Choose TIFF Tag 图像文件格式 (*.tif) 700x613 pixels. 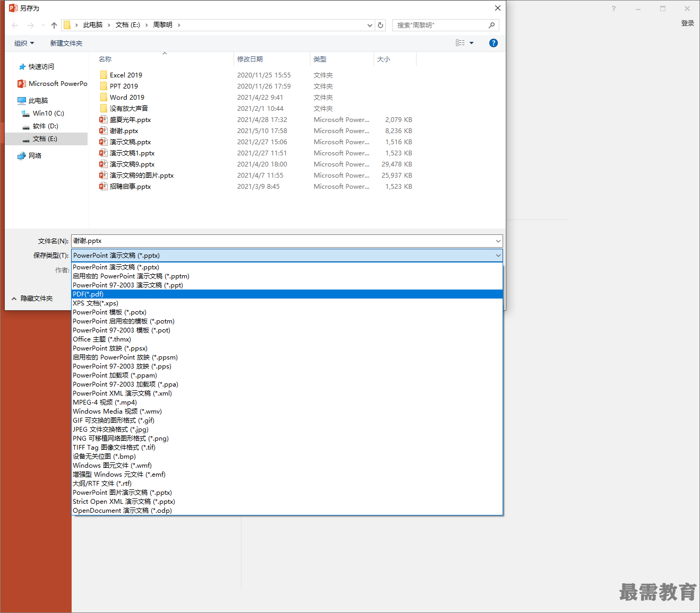[x=287, y=447]
